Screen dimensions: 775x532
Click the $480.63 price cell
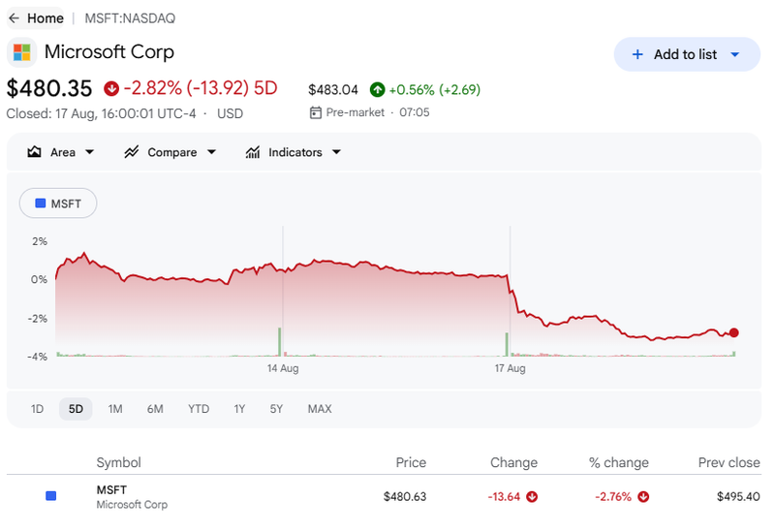pos(405,497)
